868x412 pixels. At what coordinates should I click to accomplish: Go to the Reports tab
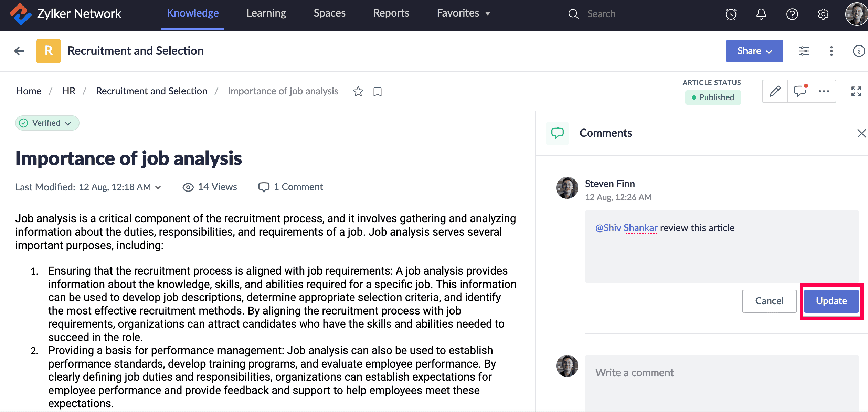pos(391,13)
